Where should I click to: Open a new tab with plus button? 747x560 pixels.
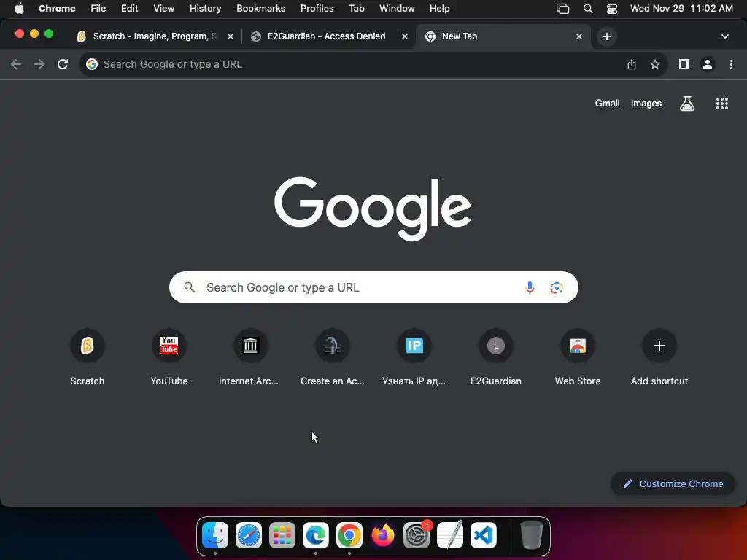(x=607, y=36)
